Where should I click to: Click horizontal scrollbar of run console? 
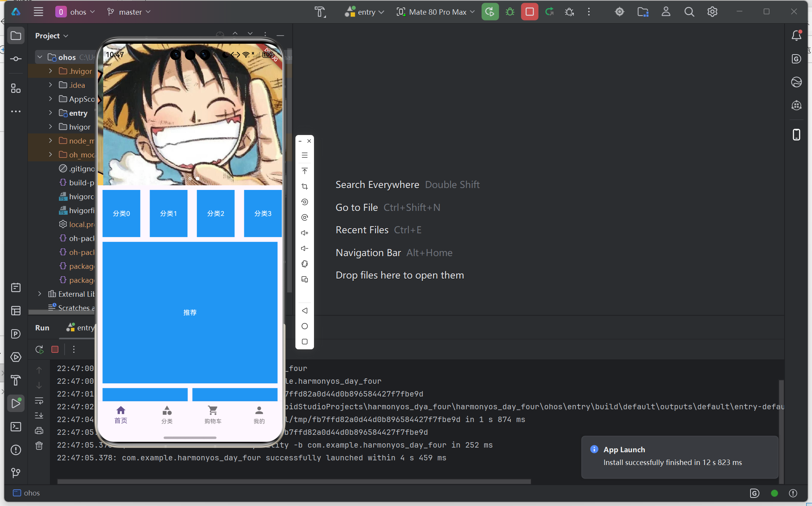pyautogui.click(x=294, y=481)
